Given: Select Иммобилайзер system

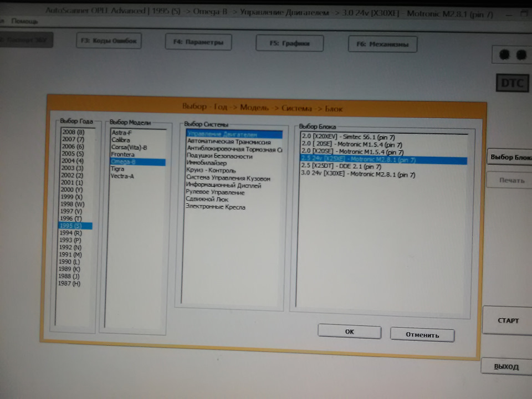Looking at the screenshot, I should pyautogui.click(x=206, y=163).
